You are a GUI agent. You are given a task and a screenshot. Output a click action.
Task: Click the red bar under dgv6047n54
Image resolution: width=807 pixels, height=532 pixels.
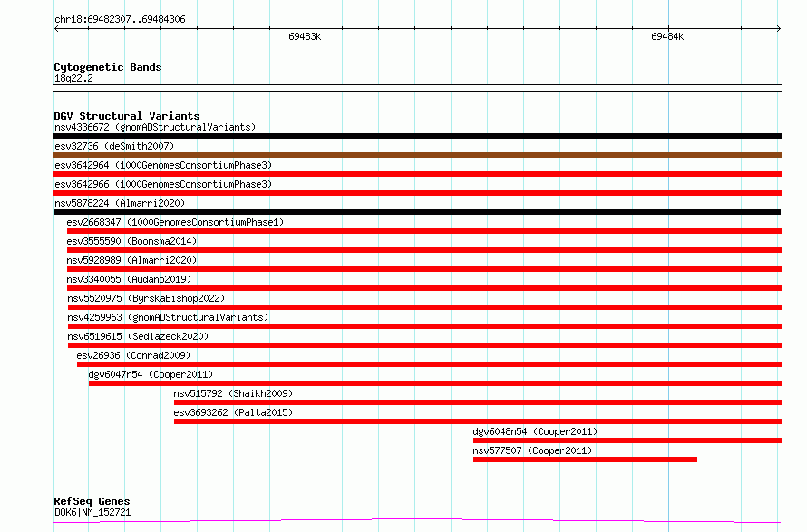pyautogui.click(x=435, y=384)
